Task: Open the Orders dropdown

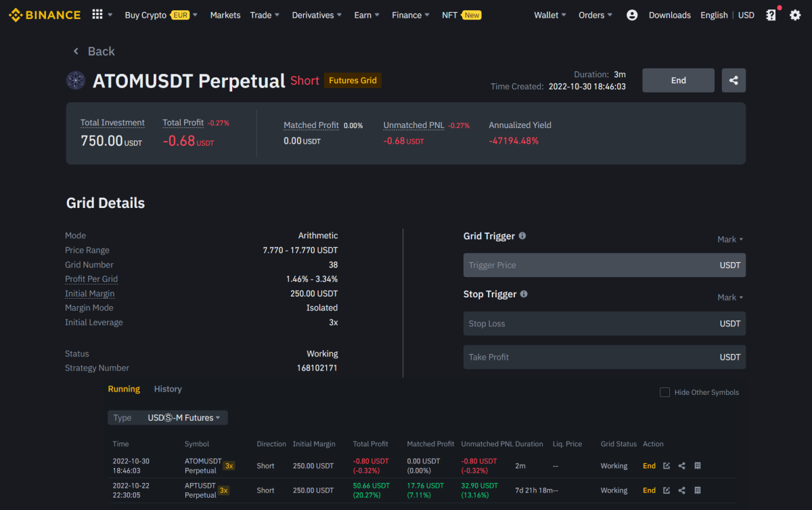Action: pos(595,15)
